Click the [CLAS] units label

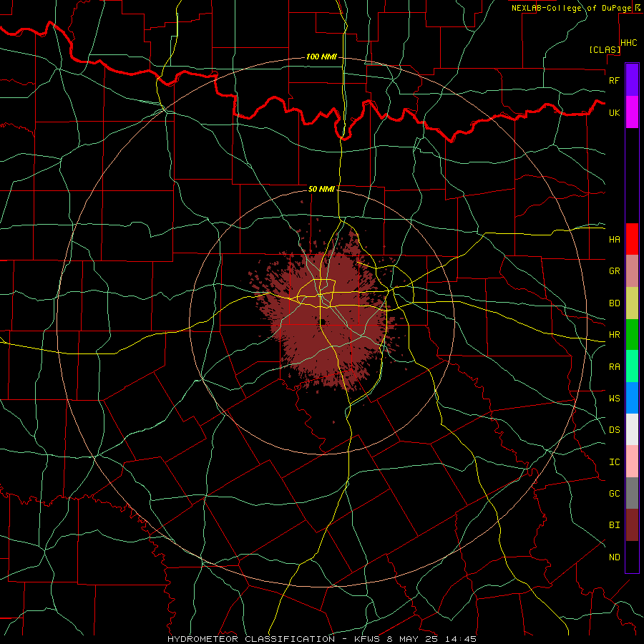pos(605,49)
